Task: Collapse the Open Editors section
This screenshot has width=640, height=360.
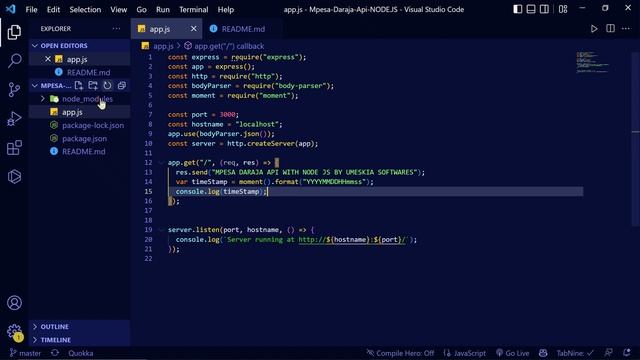Action: click(x=35, y=46)
